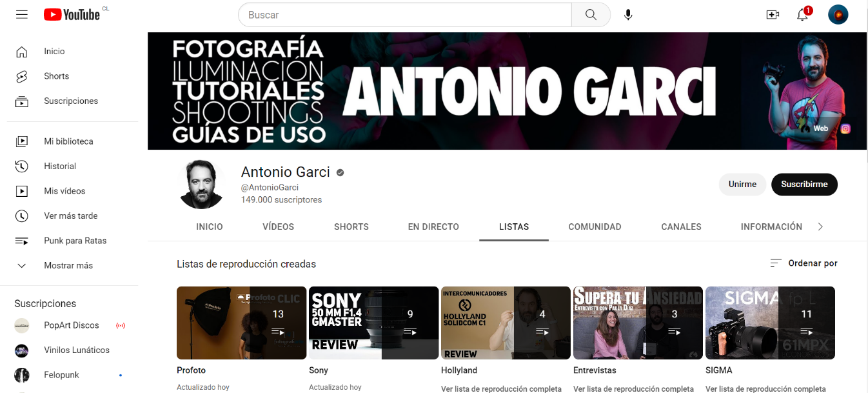
Task: View full SIGMA playlist link
Action: (766, 389)
